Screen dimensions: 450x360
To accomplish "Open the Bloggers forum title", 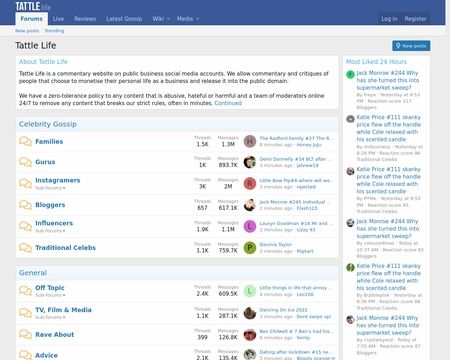I will click(50, 205).
